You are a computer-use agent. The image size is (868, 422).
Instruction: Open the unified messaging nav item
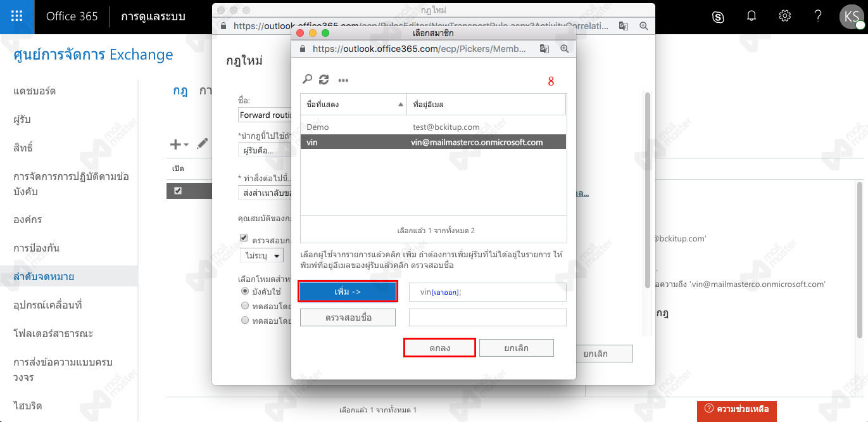point(63,369)
